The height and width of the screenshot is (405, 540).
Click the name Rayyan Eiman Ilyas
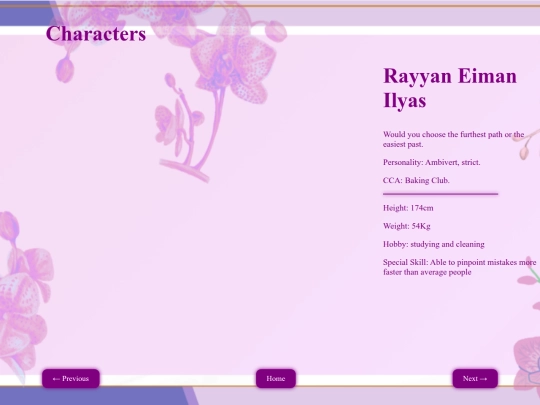click(x=450, y=88)
